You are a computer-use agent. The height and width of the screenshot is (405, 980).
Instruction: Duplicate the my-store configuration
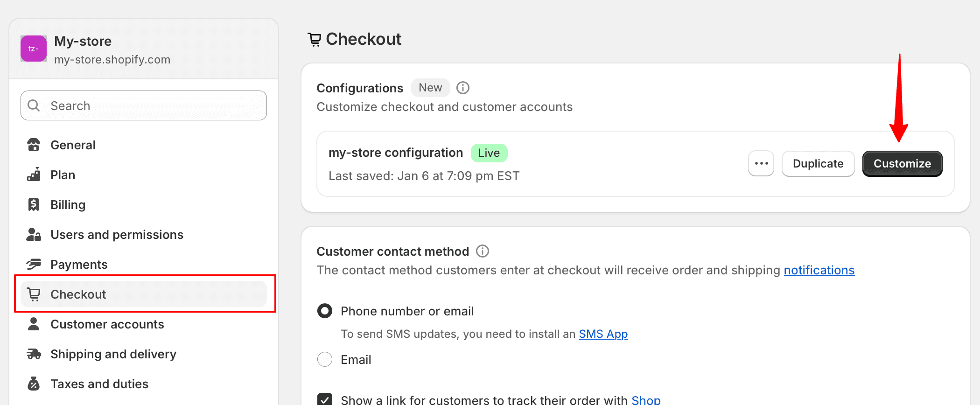(x=818, y=164)
